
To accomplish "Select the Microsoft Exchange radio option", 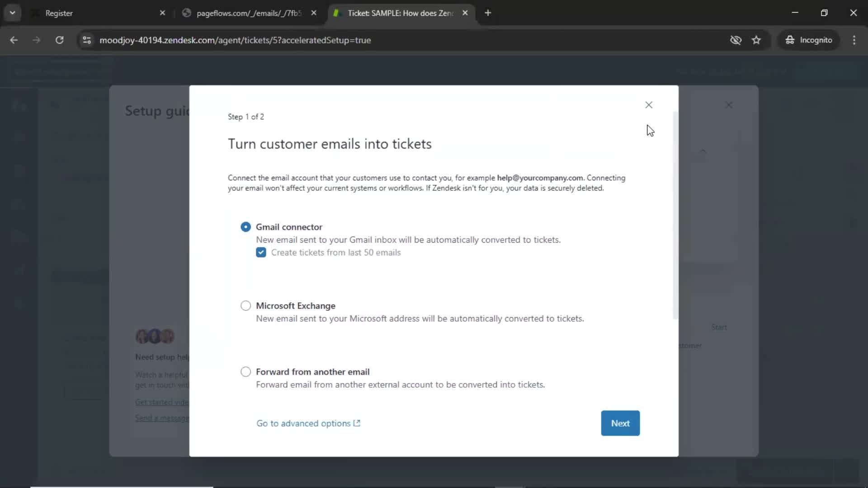I will click(245, 306).
